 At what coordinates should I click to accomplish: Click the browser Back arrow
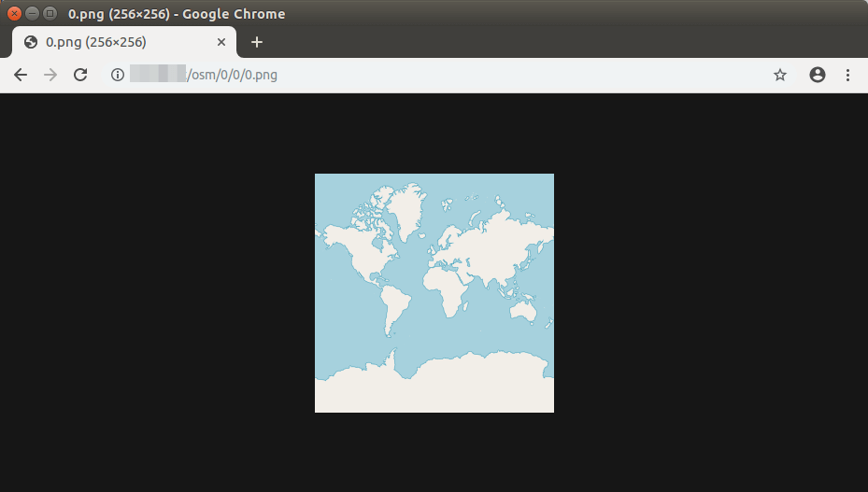tap(21, 75)
